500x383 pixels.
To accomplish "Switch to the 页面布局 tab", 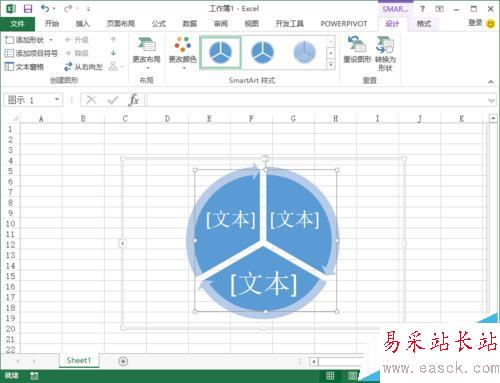I will [x=121, y=24].
